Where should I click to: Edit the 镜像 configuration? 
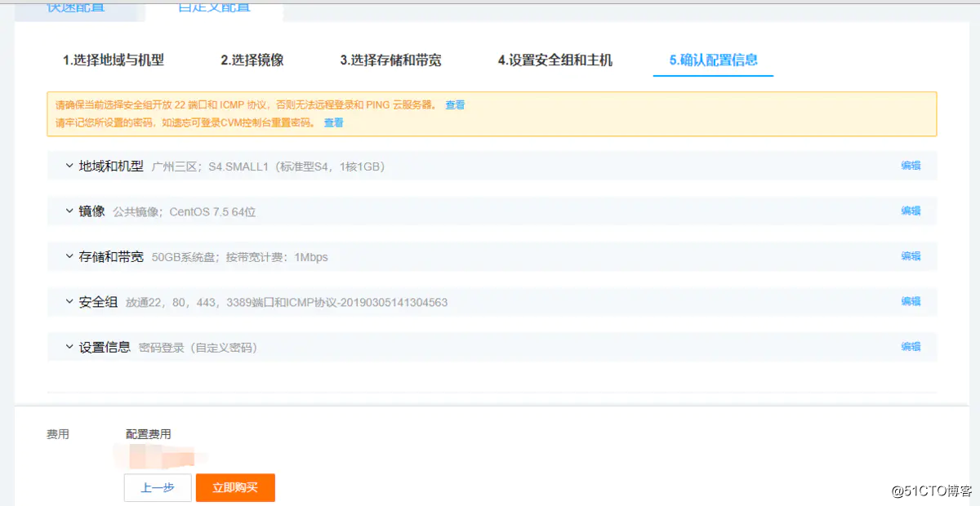(x=911, y=211)
